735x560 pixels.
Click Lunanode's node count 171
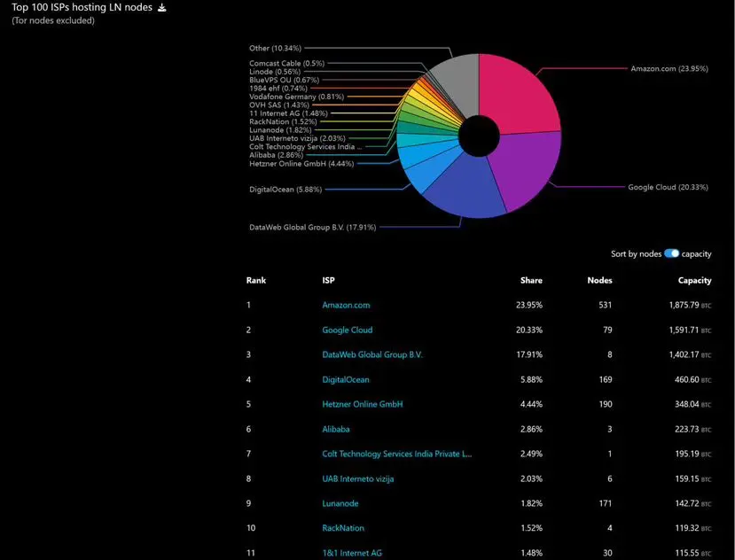point(606,503)
